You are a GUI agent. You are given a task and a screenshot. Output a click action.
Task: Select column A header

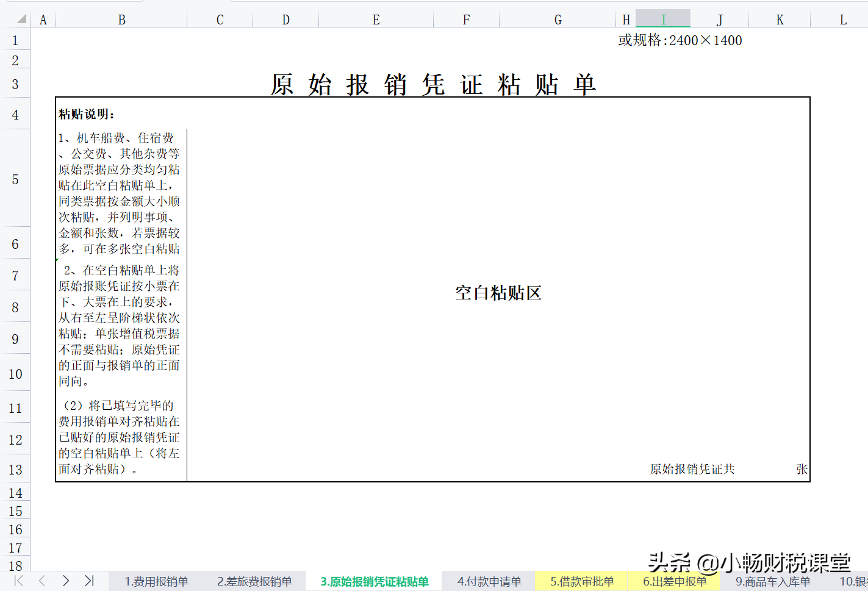43,19
